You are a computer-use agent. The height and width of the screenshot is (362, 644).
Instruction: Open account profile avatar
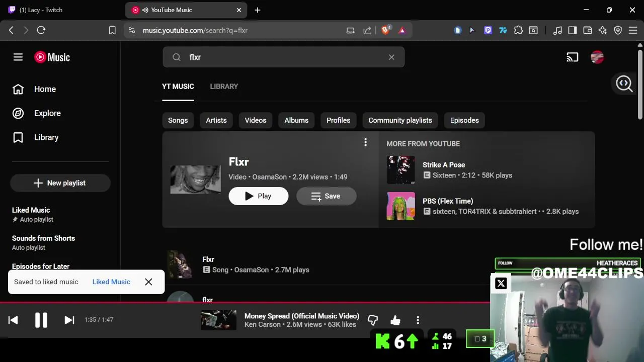(x=597, y=57)
